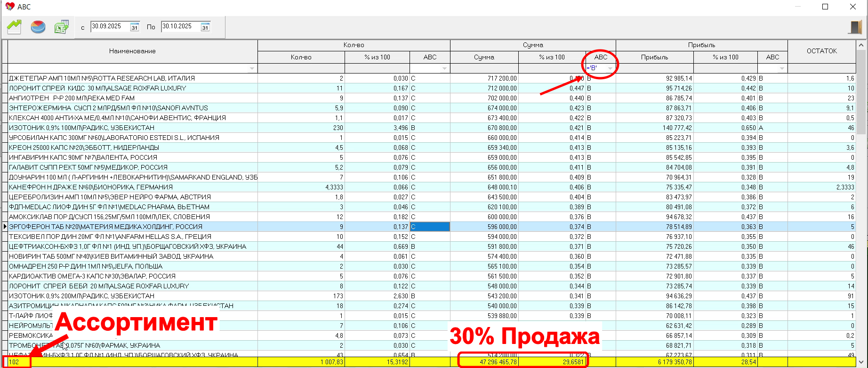Open the Наименование filter dropdown

click(252, 69)
